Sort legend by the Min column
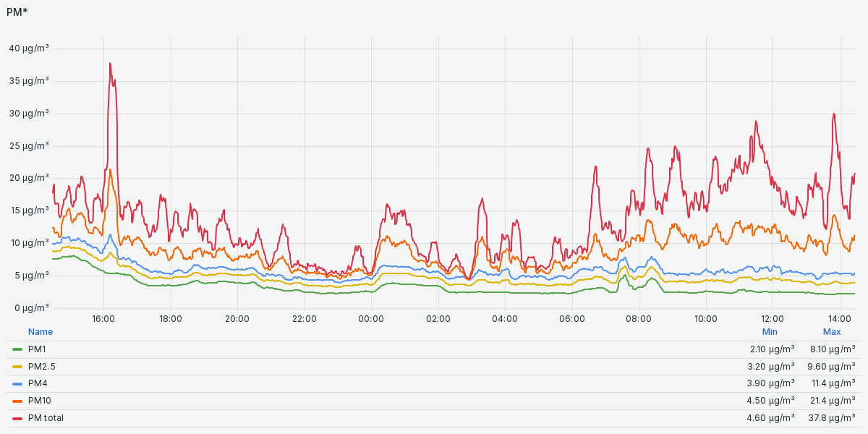Image resolution: width=868 pixels, height=434 pixels. pos(770,332)
